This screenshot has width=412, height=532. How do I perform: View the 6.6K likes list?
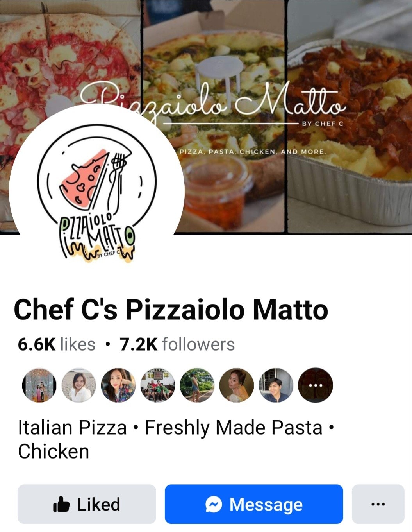(x=57, y=344)
